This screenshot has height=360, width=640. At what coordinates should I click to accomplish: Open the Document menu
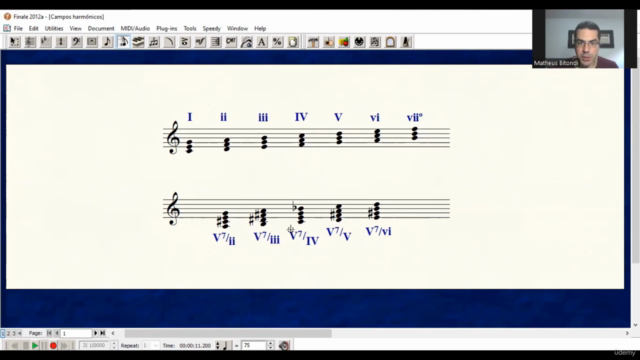(x=101, y=29)
